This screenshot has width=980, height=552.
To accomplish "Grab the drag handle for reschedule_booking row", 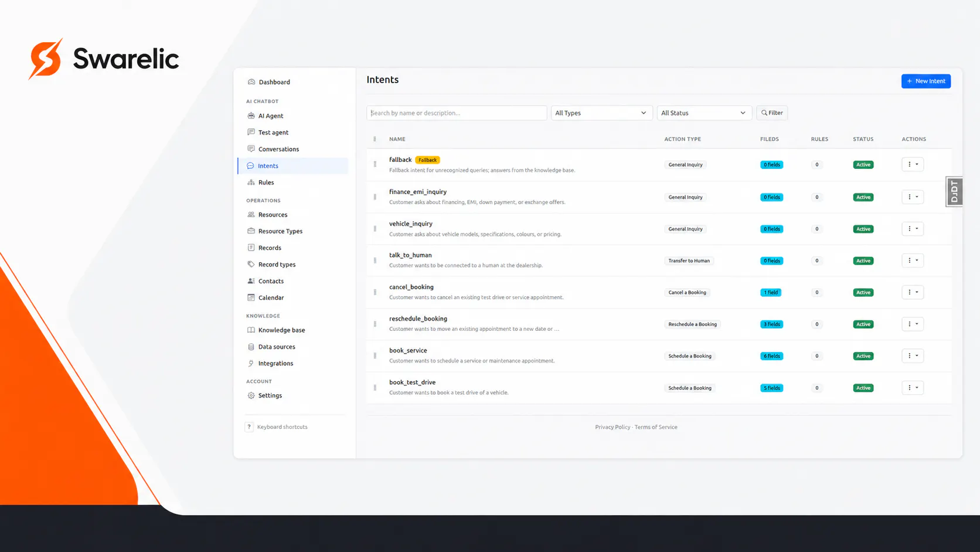I will tap(375, 324).
